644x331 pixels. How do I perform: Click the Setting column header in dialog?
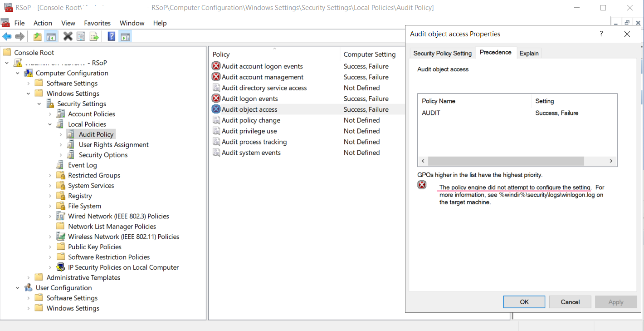click(x=574, y=101)
